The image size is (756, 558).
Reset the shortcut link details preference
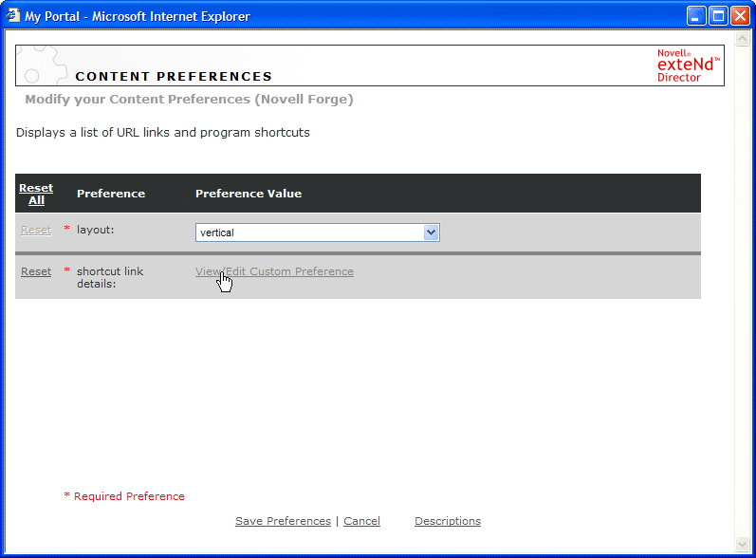pos(36,271)
